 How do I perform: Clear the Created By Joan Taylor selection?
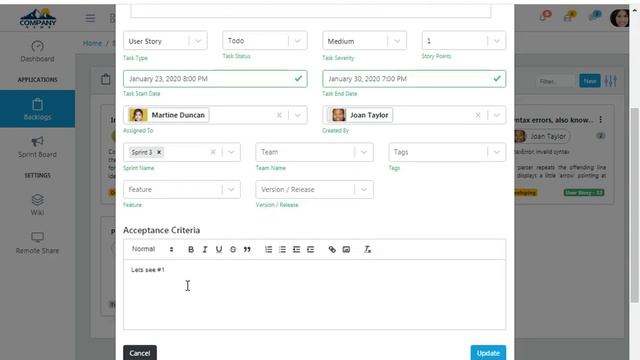(478, 115)
